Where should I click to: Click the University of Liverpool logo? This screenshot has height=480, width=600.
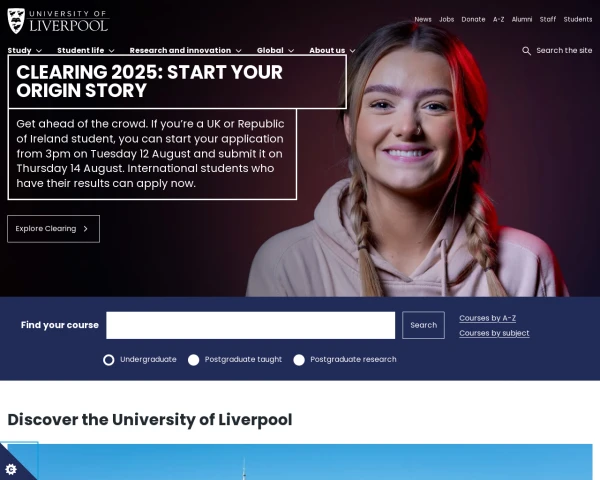(x=58, y=21)
